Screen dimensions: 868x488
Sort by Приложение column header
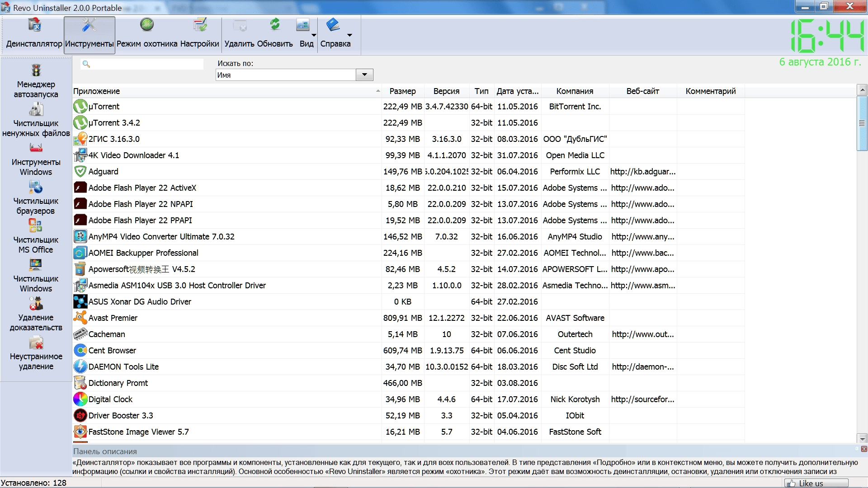pyautogui.click(x=227, y=91)
